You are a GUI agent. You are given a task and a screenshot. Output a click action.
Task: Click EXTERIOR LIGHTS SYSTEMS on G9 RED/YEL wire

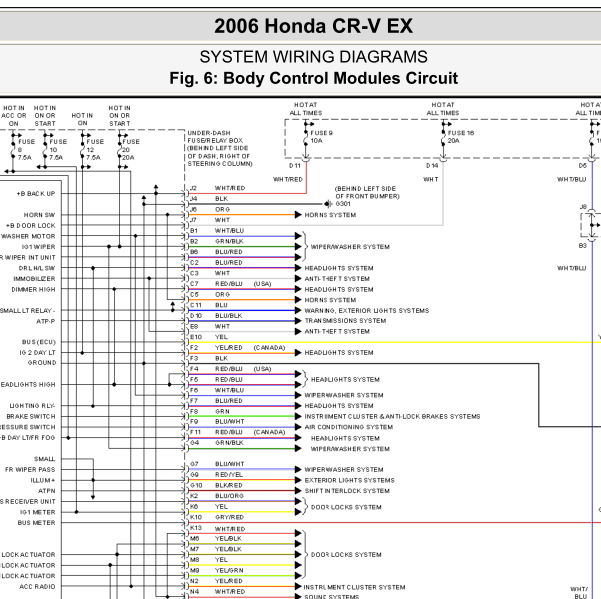pos(349,480)
